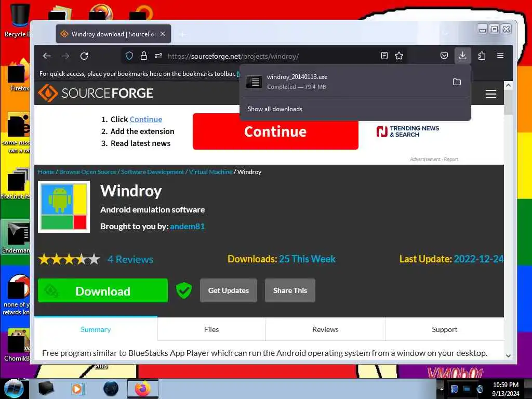View site security padlock info

tap(144, 56)
